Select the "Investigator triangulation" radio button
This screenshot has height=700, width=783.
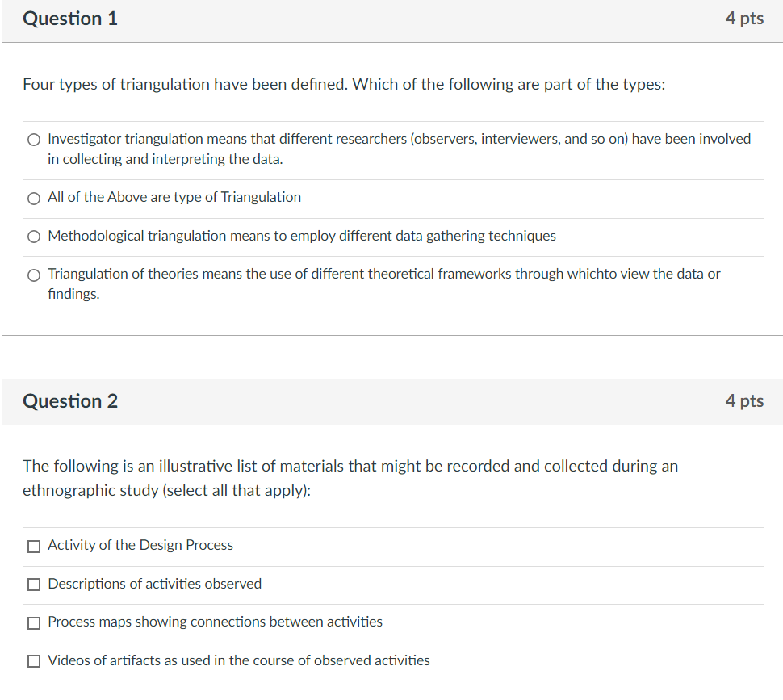click(33, 139)
